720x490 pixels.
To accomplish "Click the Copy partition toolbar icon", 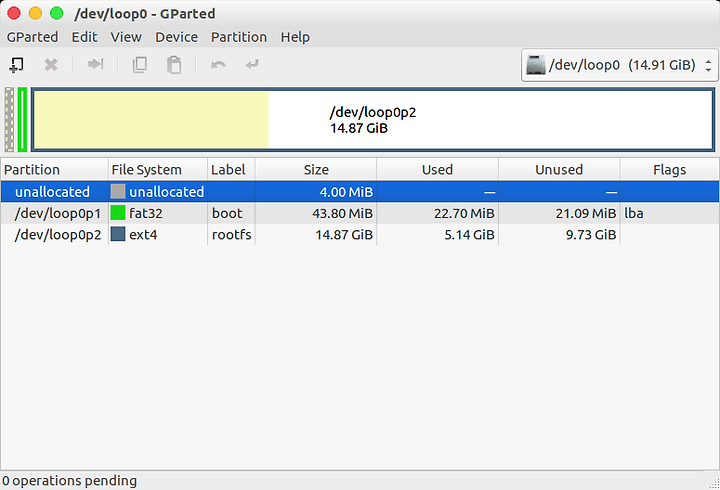I will (140, 65).
